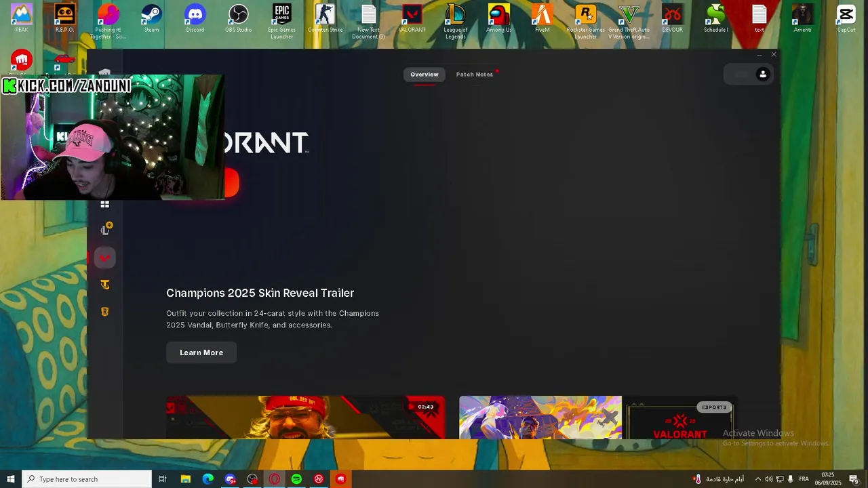868x488 pixels.
Task: Open R.E.P.O. desktop shortcut
Action: click(65, 18)
